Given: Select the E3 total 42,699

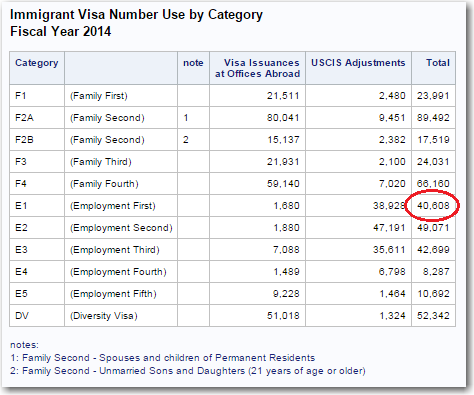Looking at the screenshot, I should [433, 250].
